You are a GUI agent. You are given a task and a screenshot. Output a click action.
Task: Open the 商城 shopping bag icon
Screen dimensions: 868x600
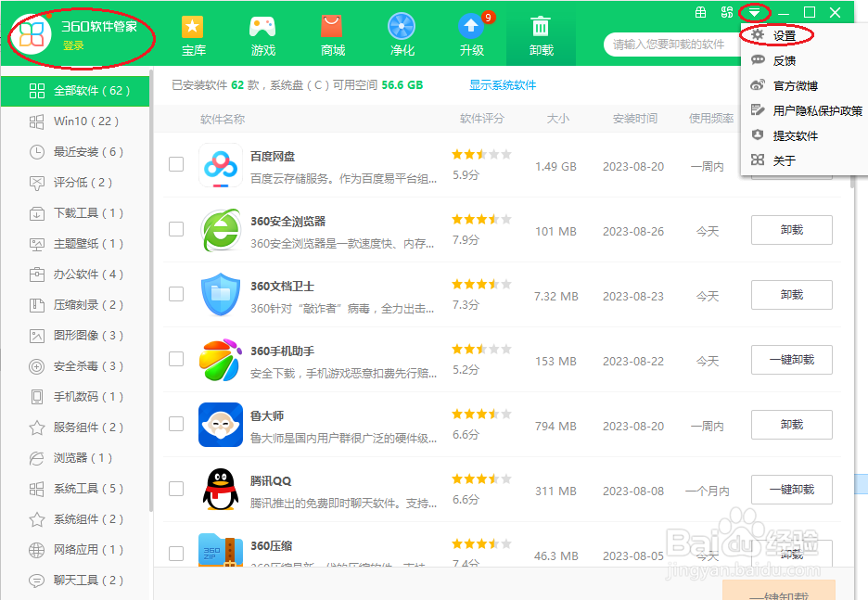click(332, 27)
